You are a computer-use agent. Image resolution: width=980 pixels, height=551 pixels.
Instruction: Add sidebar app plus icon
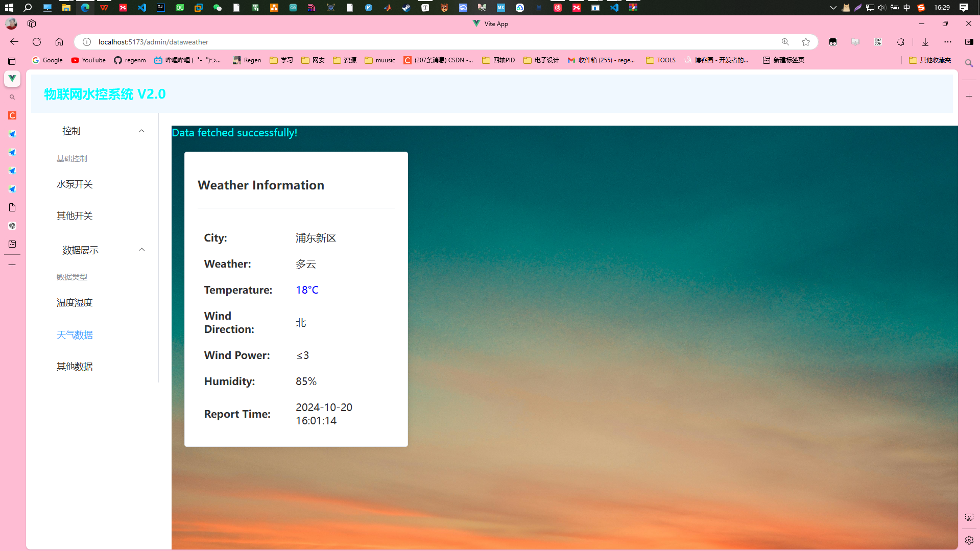969,96
